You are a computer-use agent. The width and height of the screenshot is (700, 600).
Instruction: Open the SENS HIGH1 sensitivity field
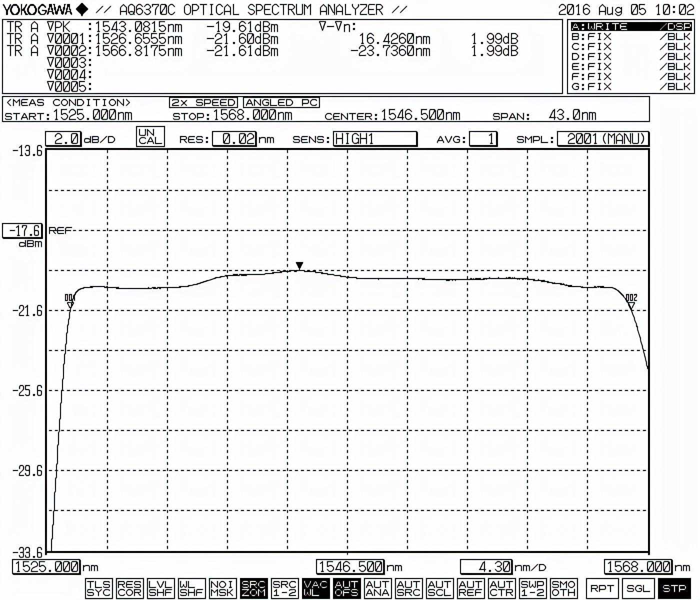[374, 139]
